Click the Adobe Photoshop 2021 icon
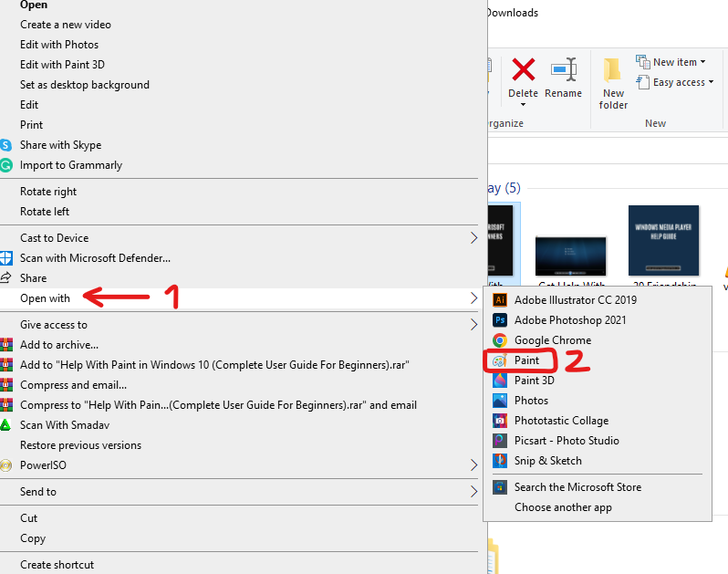 click(500, 320)
